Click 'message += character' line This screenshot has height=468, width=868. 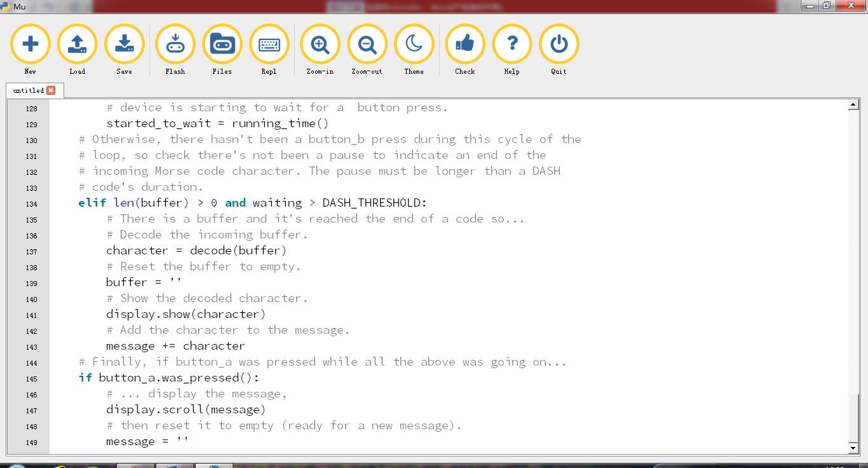click(175, 346)
